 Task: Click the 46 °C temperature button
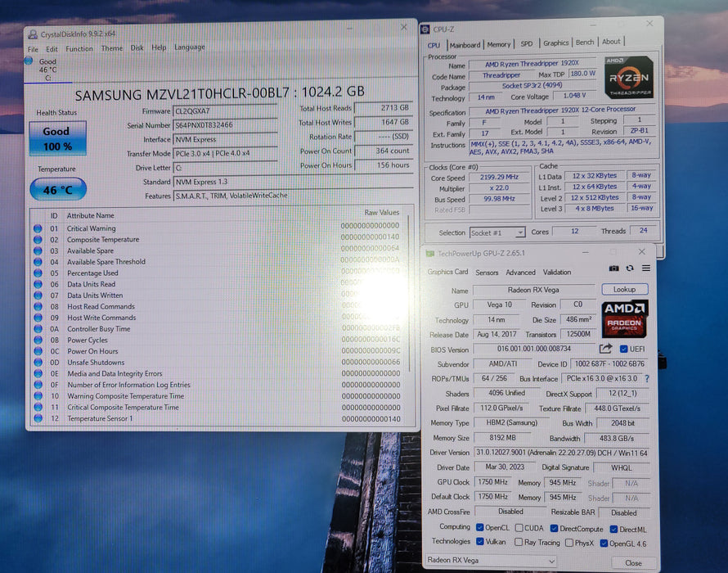pos(58,190)
